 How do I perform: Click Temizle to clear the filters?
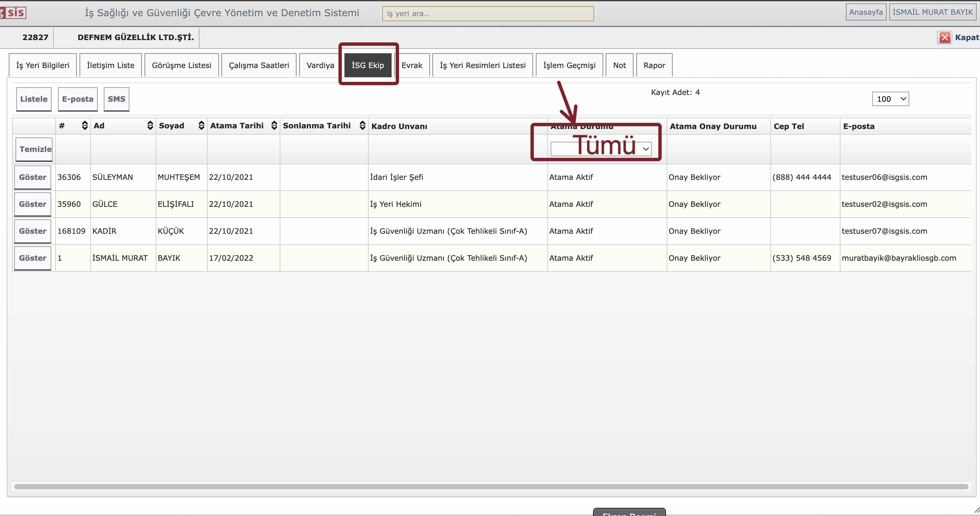click(x=34, y=149)
